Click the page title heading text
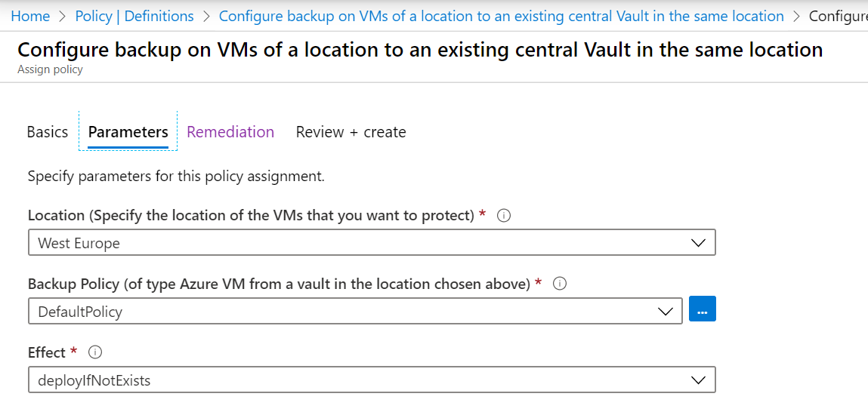Viewport: 868px width, 415px height. (x=420, y=50)
